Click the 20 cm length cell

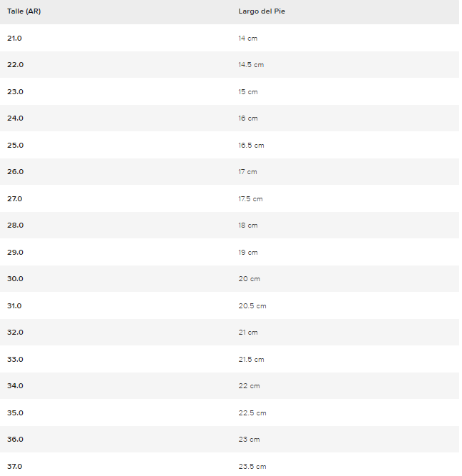(249, 279)
